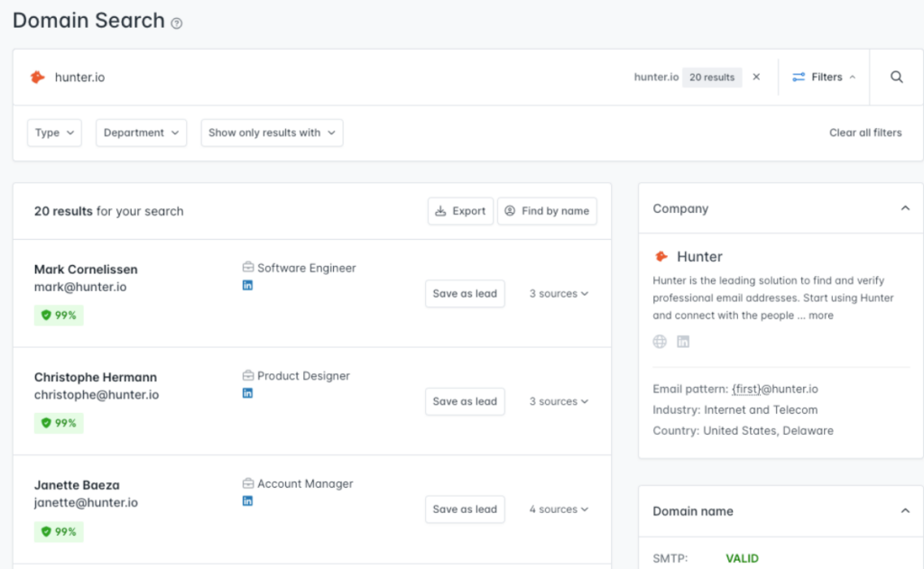Toggle the Filters panel
924x569 pixels.
tap(824, 78)
